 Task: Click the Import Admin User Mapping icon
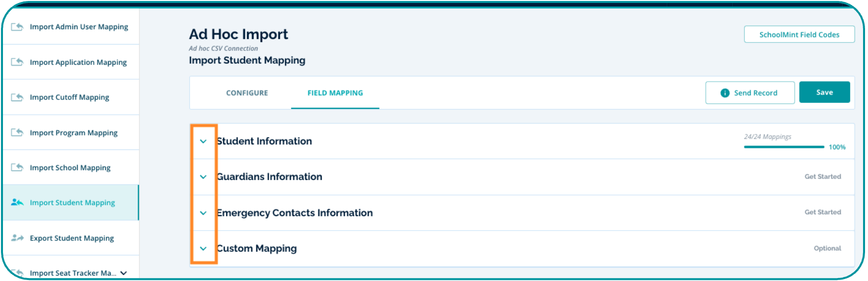17,27
